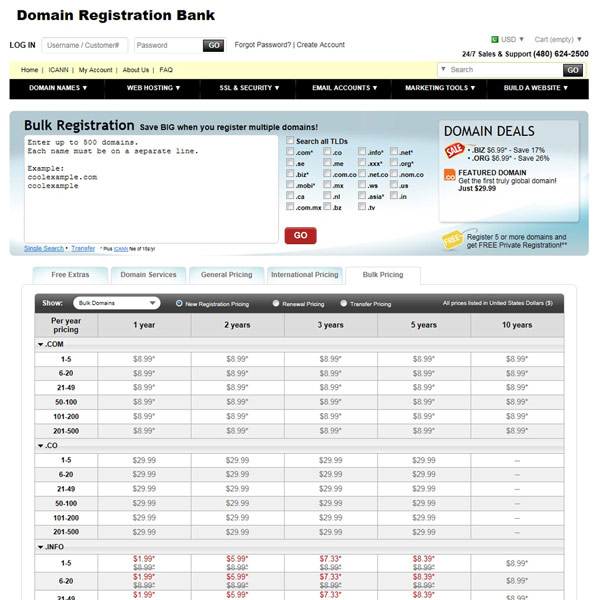This screenshot has height=600, width=600.
Task: Expand the Cart (empty) dropdown
Action: coord(558,39)
